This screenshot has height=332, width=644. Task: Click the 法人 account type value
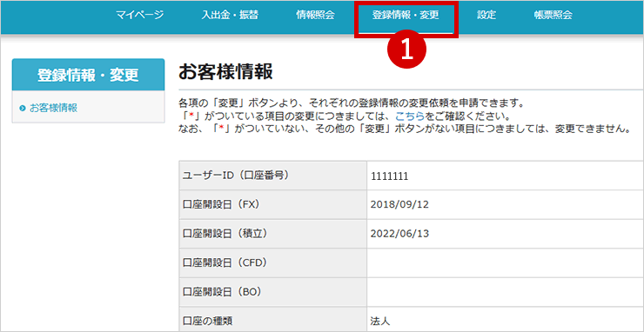pyautogui.click(x=380, y=321)
